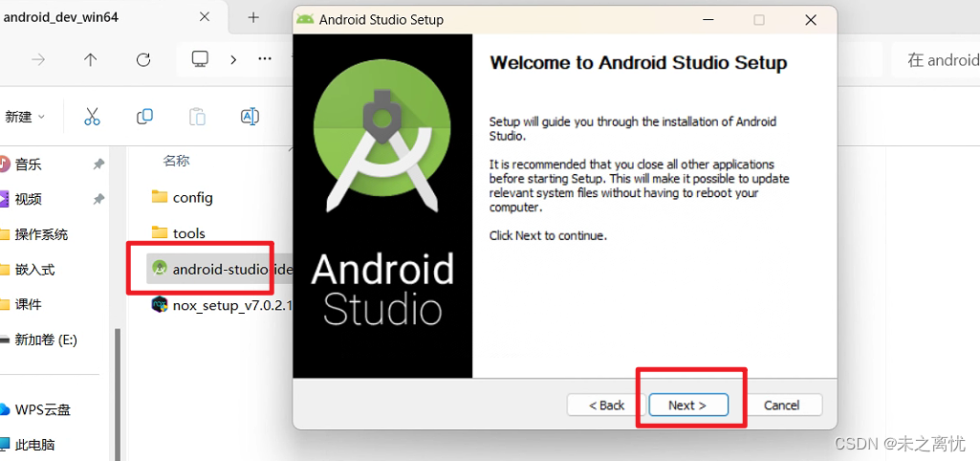Refresh the File Explorer view

click(143, 59)
